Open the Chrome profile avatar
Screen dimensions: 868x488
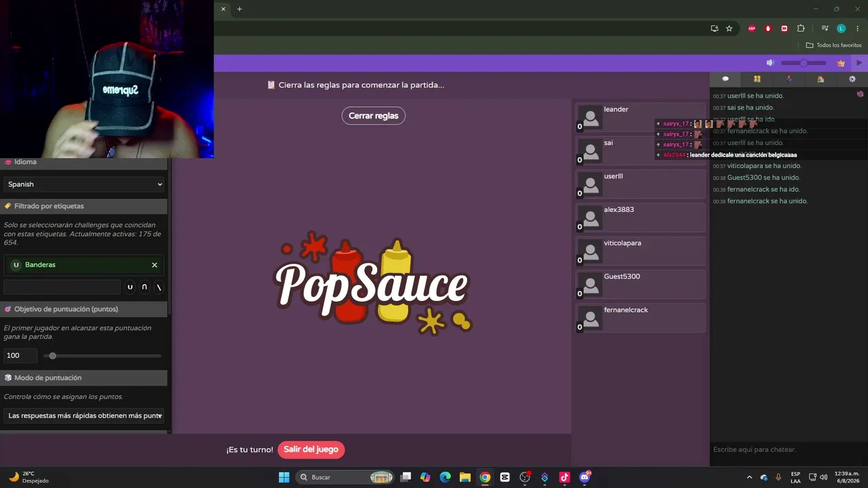coord(842,28)
